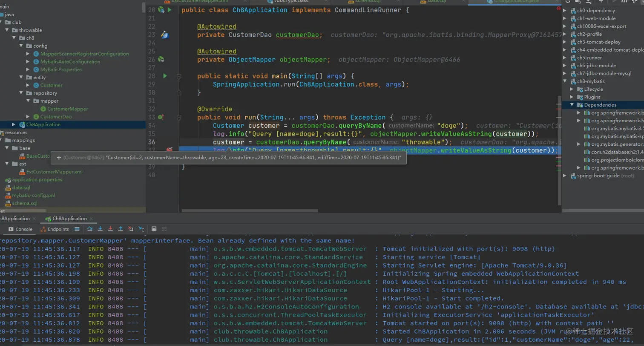The image size is (644, 346).
Task: Expand the Customer value tooltip with plus
Action: pyautogui.click(x=58, y=158)
